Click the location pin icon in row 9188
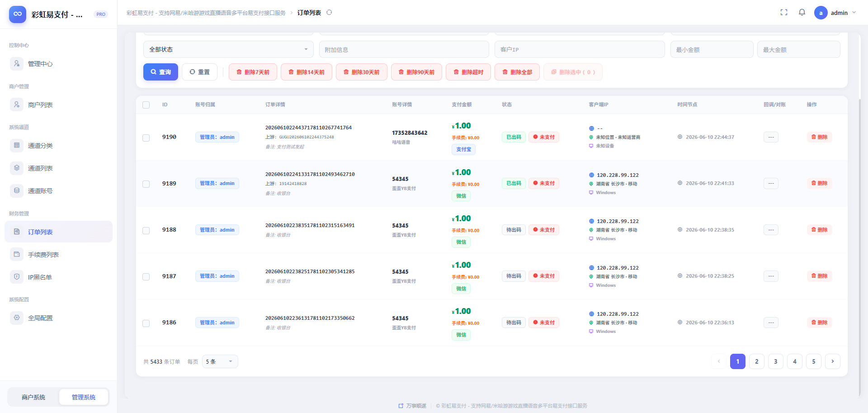This screenshot has width=868, height=413. click(591, 230)
